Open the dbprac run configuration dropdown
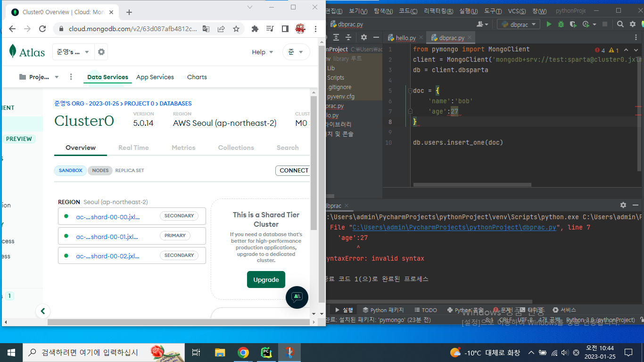Image resolution: width=644 pixels, height=362 pixels. coord(519,24)
